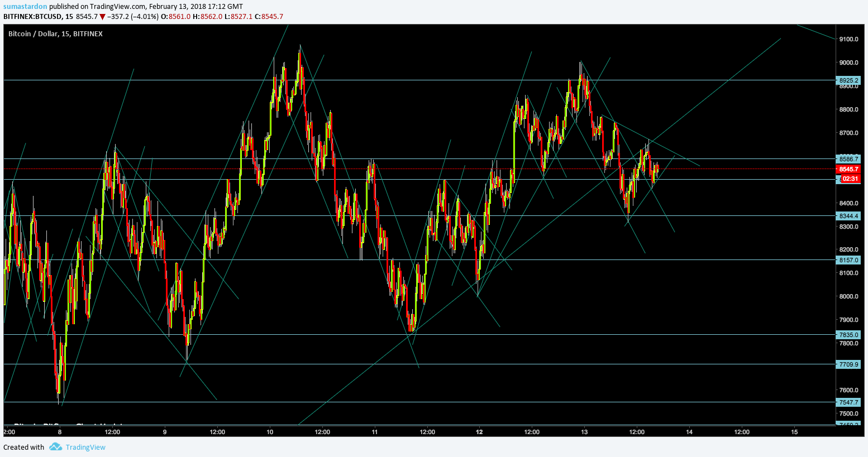Click the February 13, 2018 17:12 GMT timestamp
Image resolution: width=868 pixels, height=457 pixels.
(196, 6)
